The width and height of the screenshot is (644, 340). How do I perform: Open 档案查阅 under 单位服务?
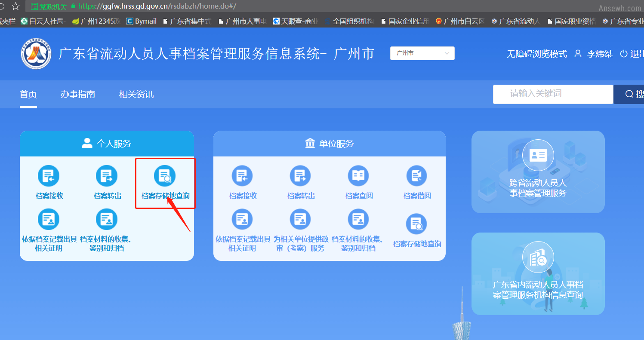[x=359, y=183]
